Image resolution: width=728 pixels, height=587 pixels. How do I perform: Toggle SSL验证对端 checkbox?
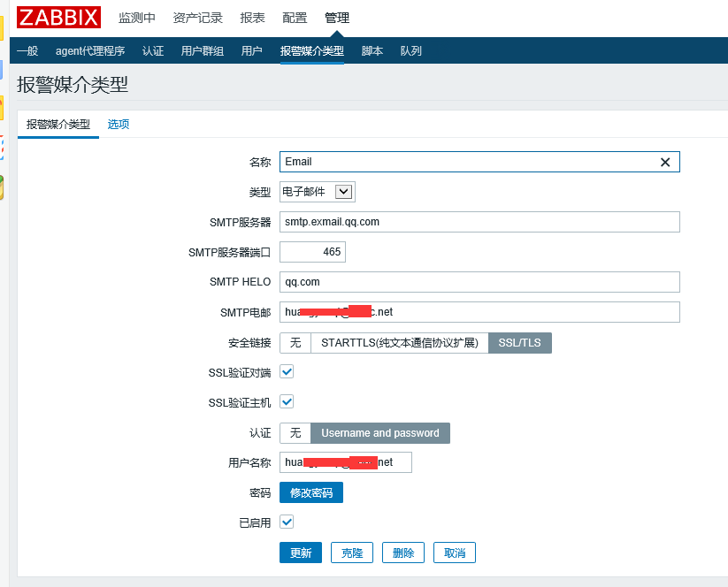[287, 372]
